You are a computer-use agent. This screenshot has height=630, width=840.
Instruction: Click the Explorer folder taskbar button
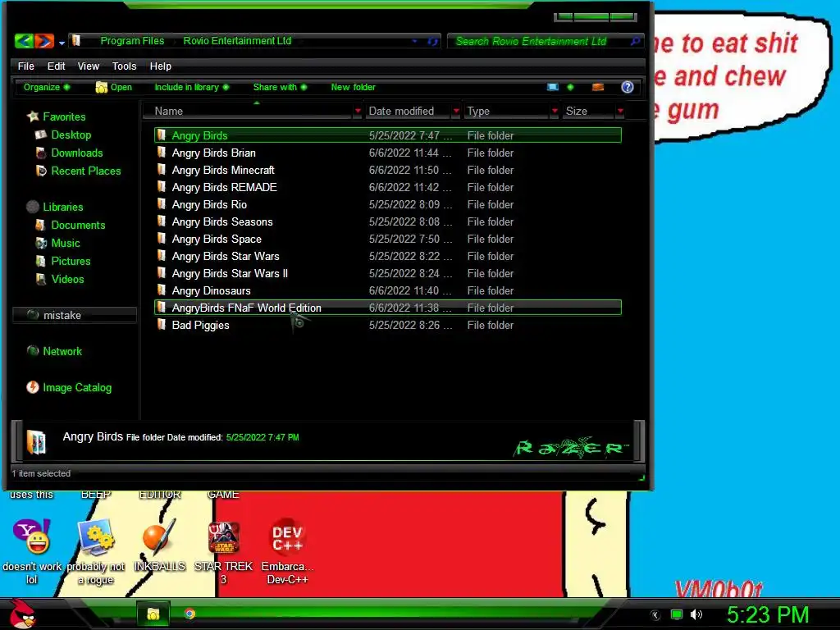(x=153, y=614)
